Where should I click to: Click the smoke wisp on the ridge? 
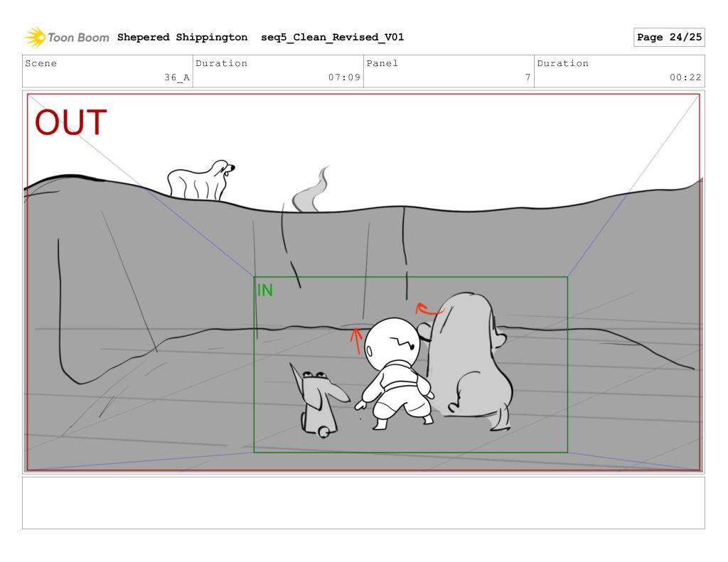point(310,193)
